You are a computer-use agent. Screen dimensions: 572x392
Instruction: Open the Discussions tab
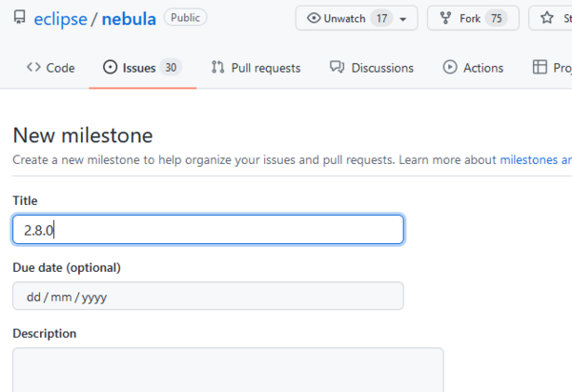point(372,68)
